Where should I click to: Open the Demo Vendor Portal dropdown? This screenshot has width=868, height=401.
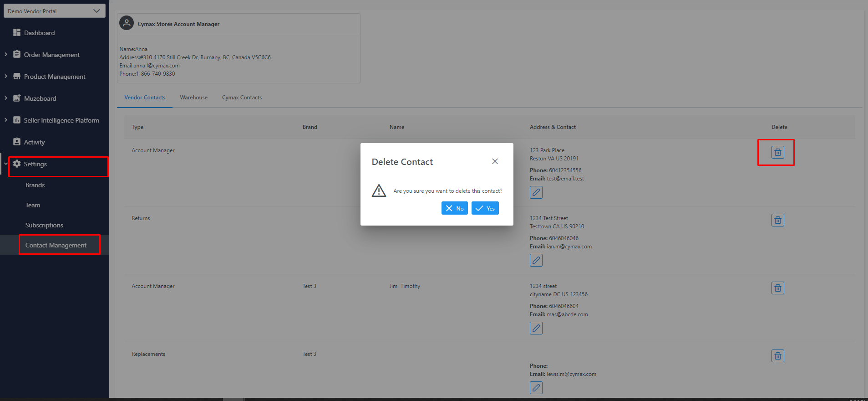(x=55, y=11)
